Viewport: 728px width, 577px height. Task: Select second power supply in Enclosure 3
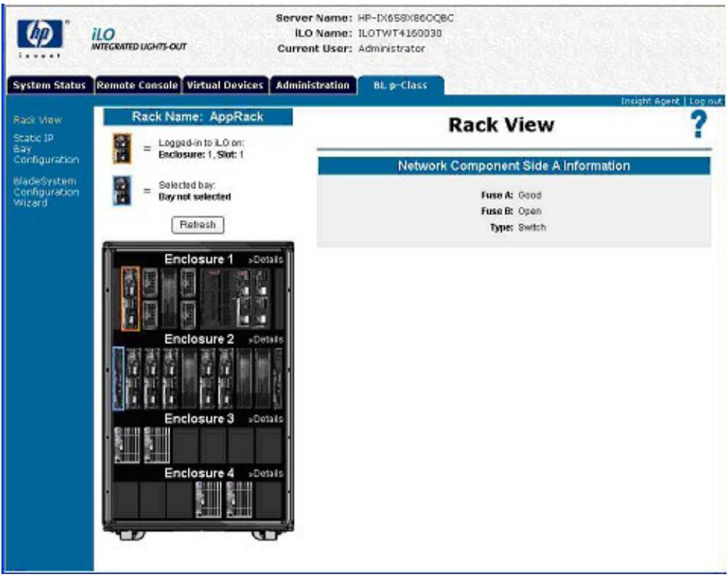click(x=157, y=445)
